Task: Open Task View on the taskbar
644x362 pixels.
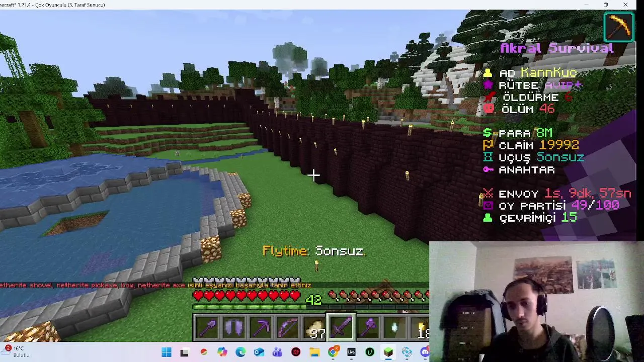Action: click(184, 352)
